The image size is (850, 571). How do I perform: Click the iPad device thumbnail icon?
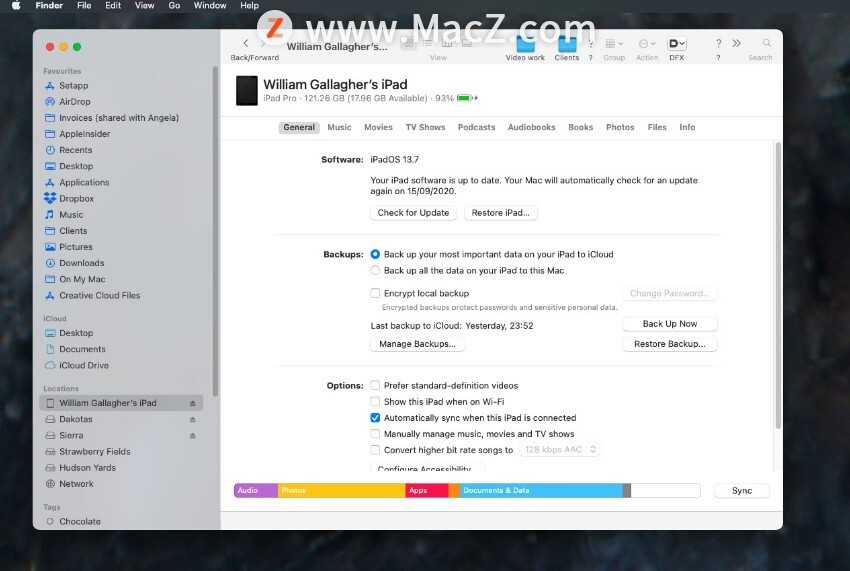[x=247, y=91]
